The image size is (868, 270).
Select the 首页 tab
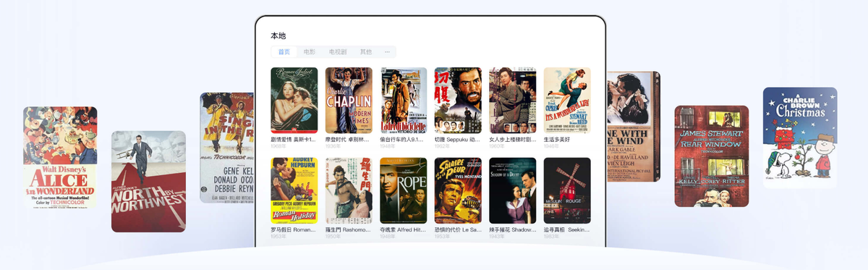click(284, 52)
